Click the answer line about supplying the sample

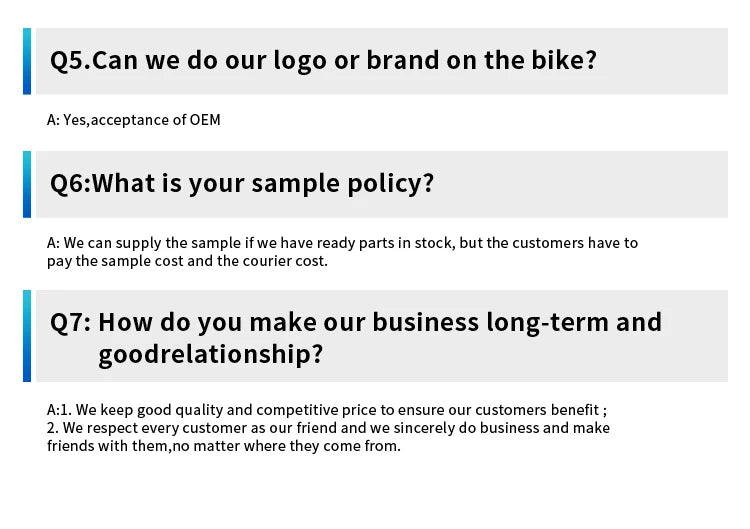[x=342, y=243]
